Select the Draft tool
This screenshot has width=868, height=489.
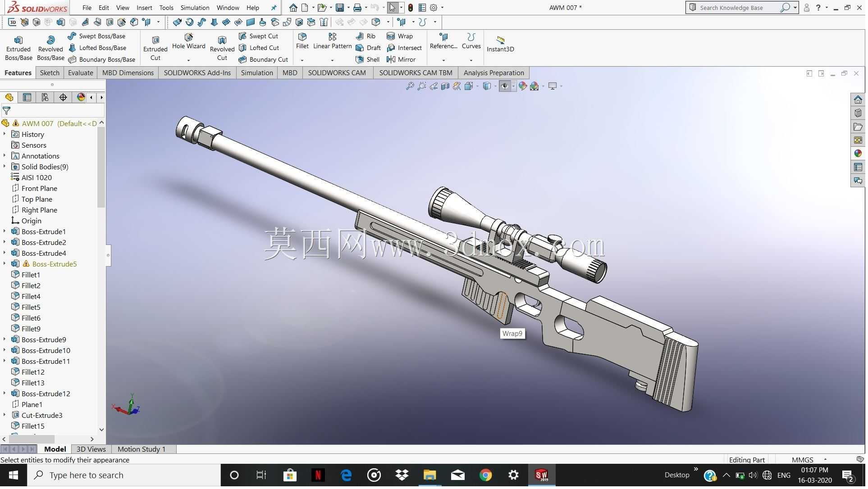pos(368,48)
